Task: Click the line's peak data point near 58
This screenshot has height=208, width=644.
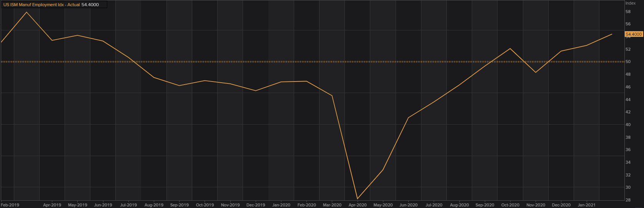Action: tap(27, 12)
